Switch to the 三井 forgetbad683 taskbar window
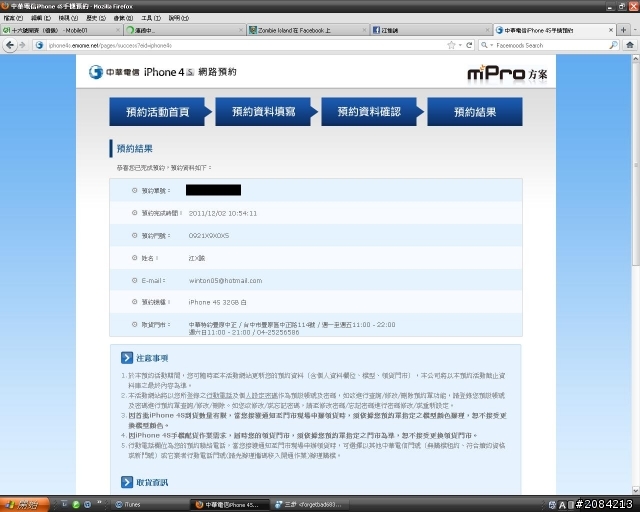The image size is (640, 512). [x=309, y=505]
